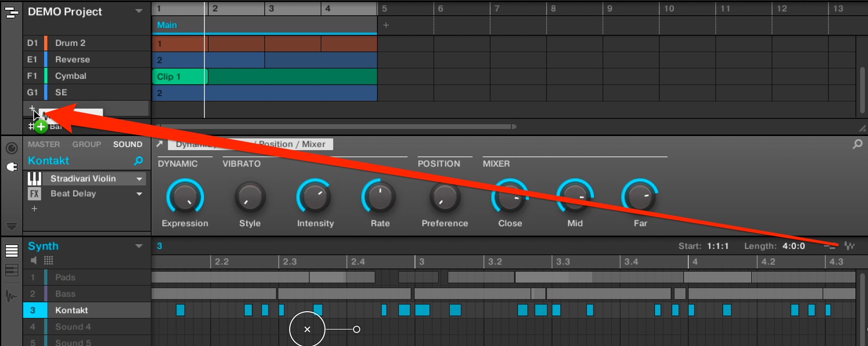Image resolution: width=868 pixels, height=346 pixels.
Task: Add a new scene with the plus next to Main
Action: (386, 25)
